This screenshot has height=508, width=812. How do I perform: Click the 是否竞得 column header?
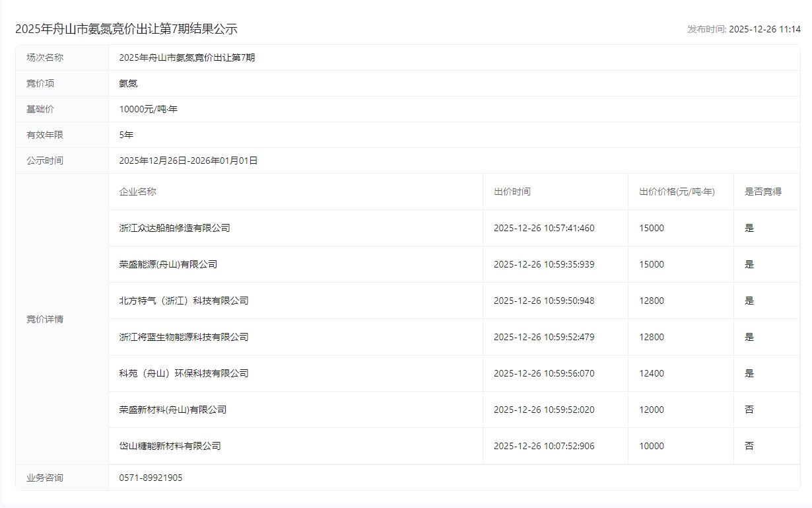tap(762, 192)
